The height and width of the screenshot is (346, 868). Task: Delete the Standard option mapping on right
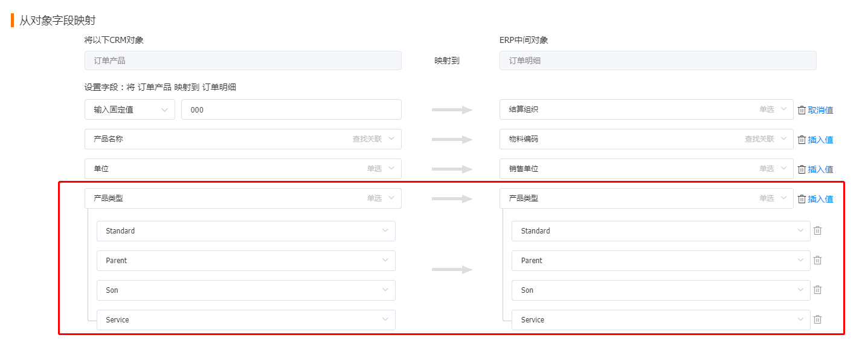pyautogui.click(x=817, y=230)
